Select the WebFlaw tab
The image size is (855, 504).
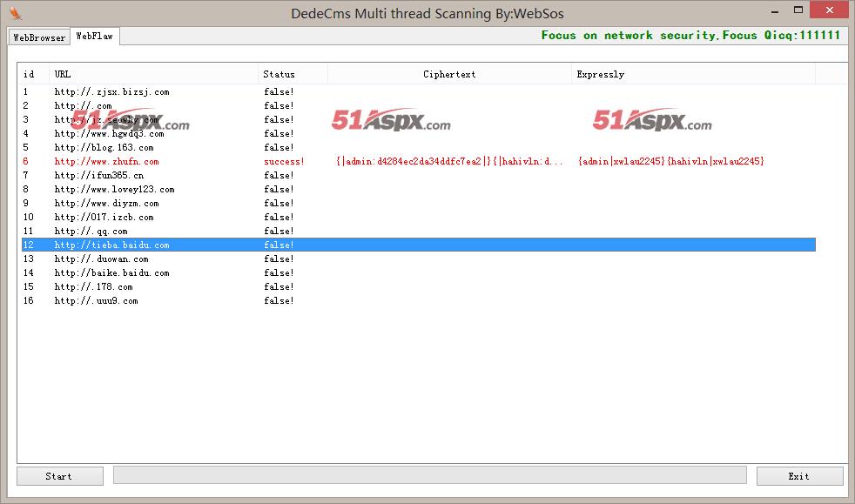[x=95, y=36]
